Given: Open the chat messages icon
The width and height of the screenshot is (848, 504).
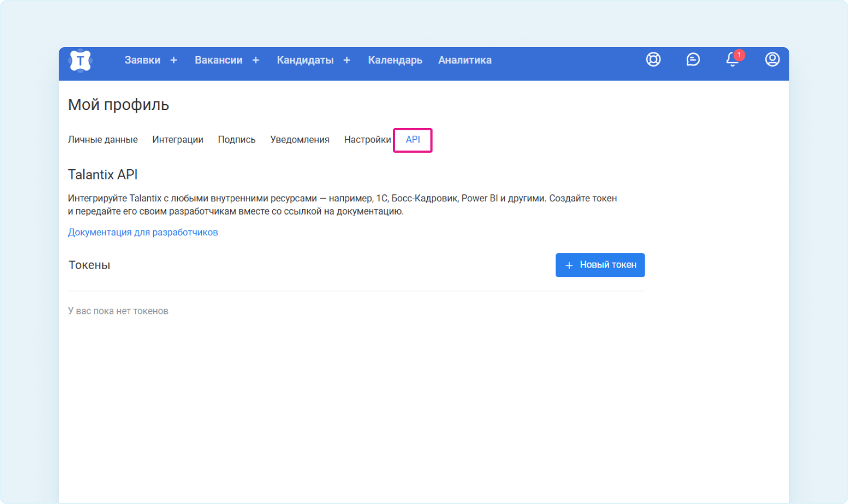Looking at the screenshot, I should pos(693,59).
